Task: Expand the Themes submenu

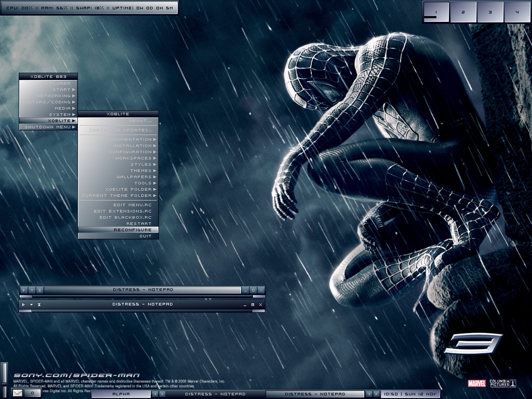Action: click(118, 170)
